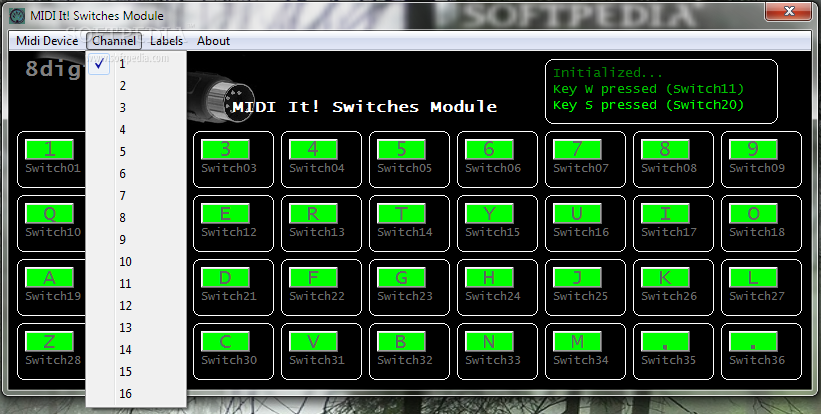
Task: Open the Midi Device menu
Action: coord(47,41)
